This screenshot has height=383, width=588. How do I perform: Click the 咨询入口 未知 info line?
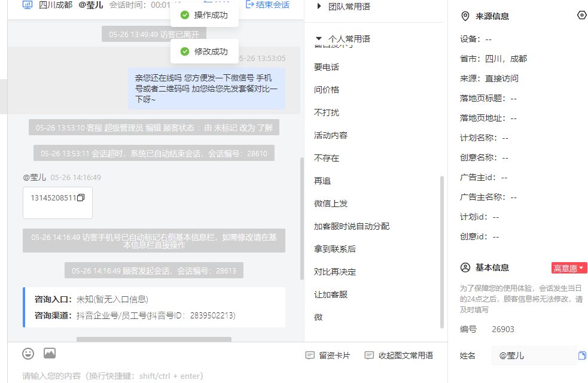92,299
